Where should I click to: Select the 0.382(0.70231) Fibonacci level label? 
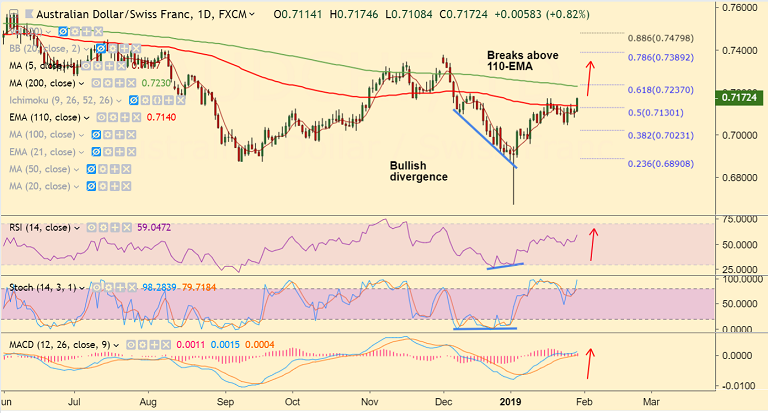(661, 136)
